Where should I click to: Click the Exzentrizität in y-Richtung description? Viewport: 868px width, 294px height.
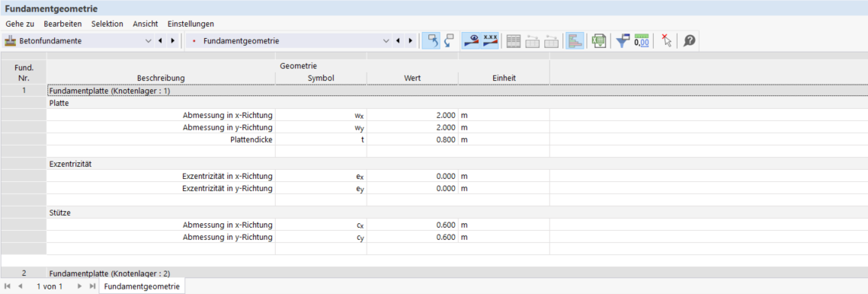161,188
